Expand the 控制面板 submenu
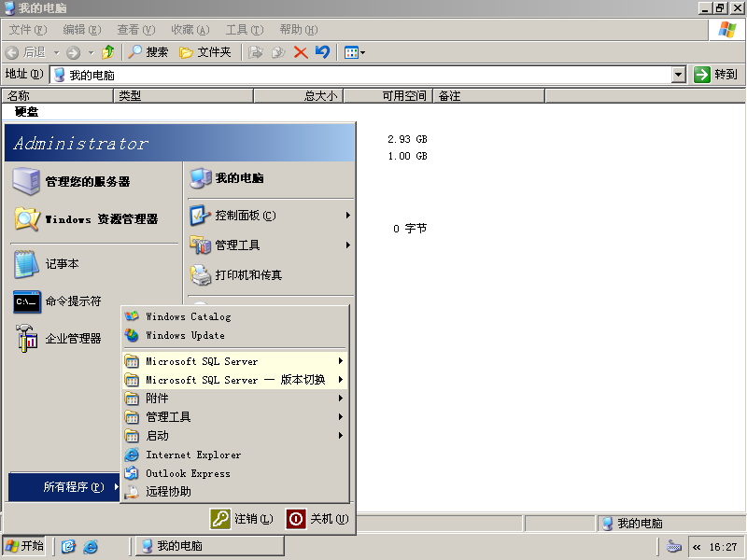Image resolution: width=747 pixels, height=560 pixels. coord(271,216)
